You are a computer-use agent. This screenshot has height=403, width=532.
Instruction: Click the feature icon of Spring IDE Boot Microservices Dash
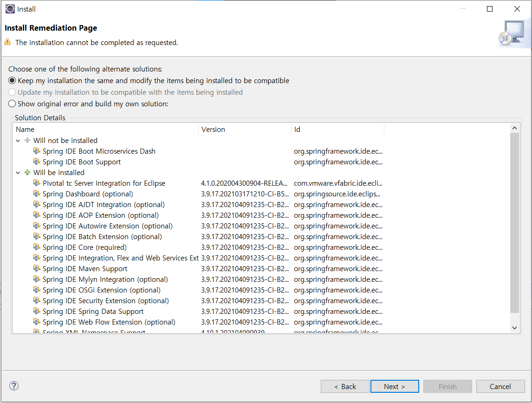(x=37, y=151)
